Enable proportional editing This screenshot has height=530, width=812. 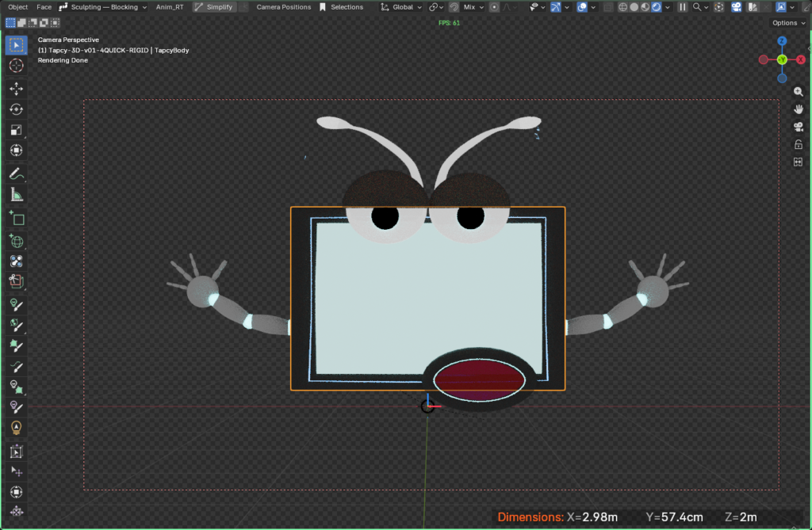495,6
